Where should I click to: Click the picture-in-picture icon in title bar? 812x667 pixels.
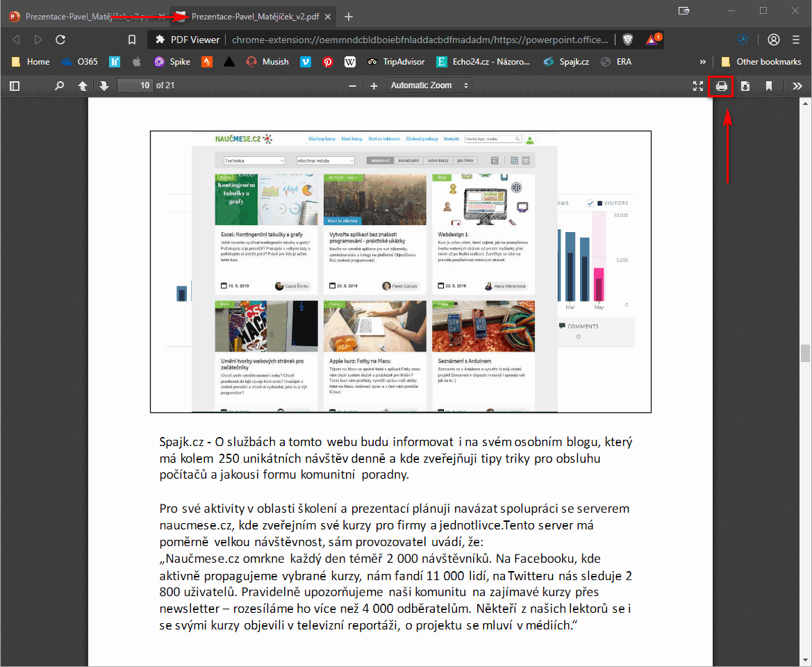pyautogui.click(x=684, y=10)
